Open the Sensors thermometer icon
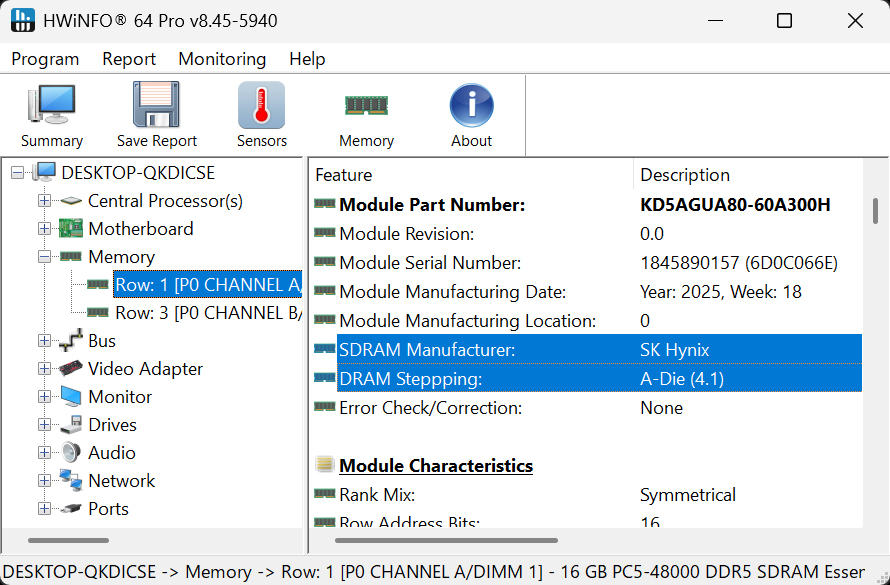The image size is (890, 585). coord(261,105)
